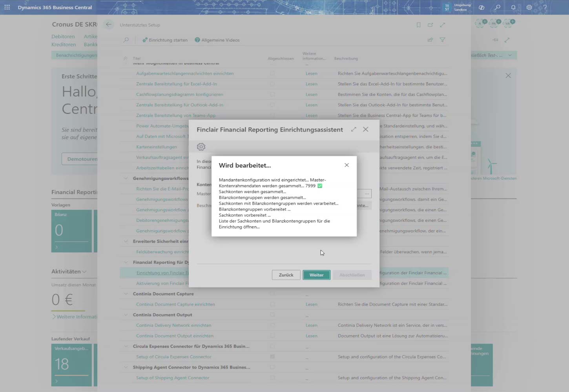
Task: Click the gear icon in Finclair assistant
Action: click(x=201, y=147)
